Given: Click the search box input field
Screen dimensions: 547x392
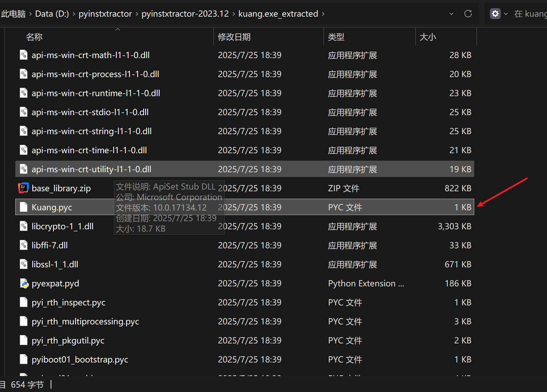Looking at the screenshot, I should (530, 14).
